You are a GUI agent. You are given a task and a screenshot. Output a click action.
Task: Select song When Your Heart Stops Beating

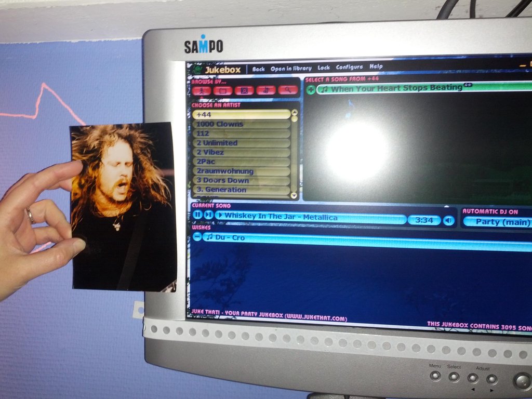point(424,88)
